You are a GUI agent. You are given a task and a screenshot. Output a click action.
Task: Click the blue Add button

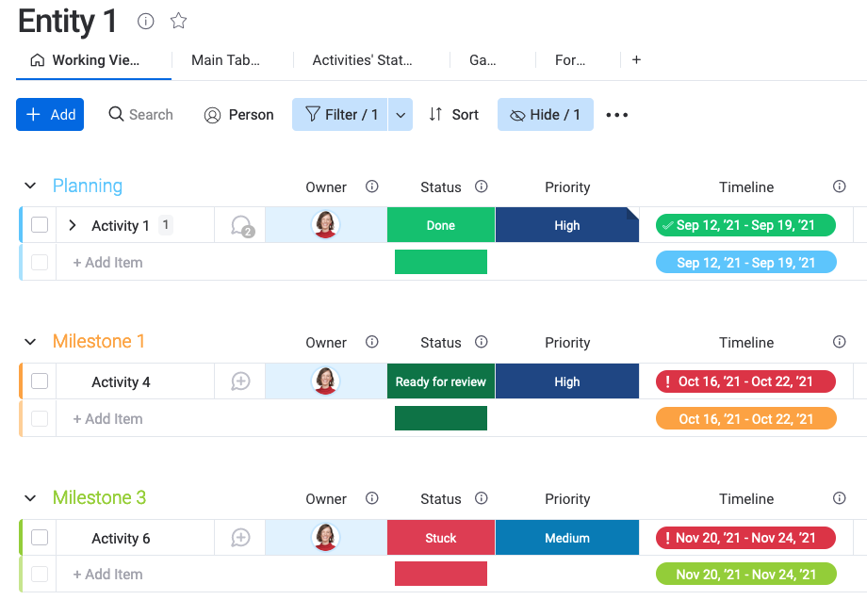click(x=50, y=114)
